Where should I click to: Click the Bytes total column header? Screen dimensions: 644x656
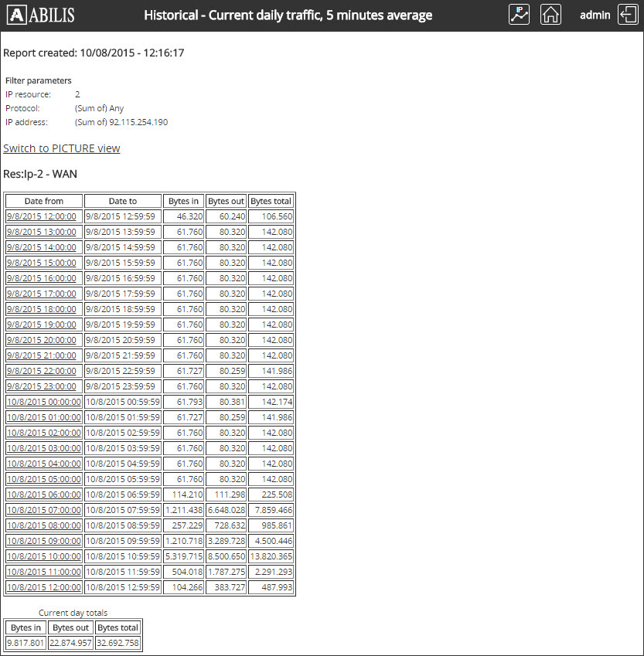pyautogui.click(x=271, y=201)
